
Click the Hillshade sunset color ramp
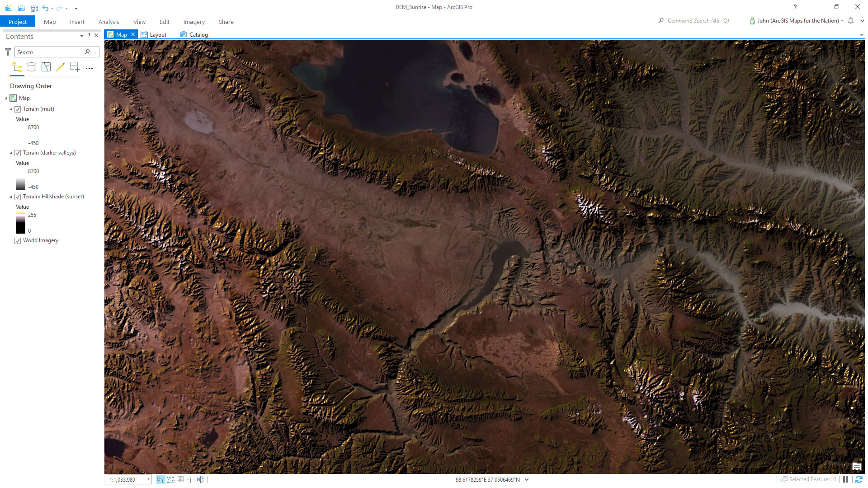(21, 223)
